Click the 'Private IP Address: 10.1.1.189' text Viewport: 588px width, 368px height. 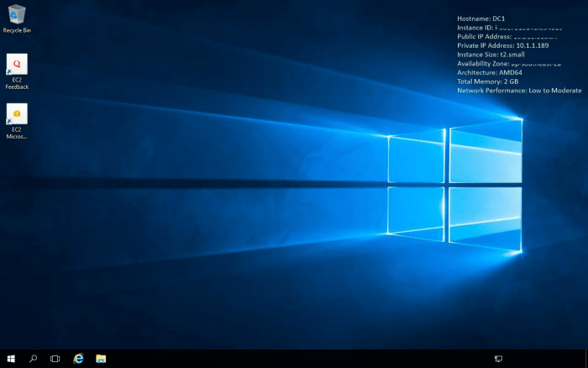(502, 45)
